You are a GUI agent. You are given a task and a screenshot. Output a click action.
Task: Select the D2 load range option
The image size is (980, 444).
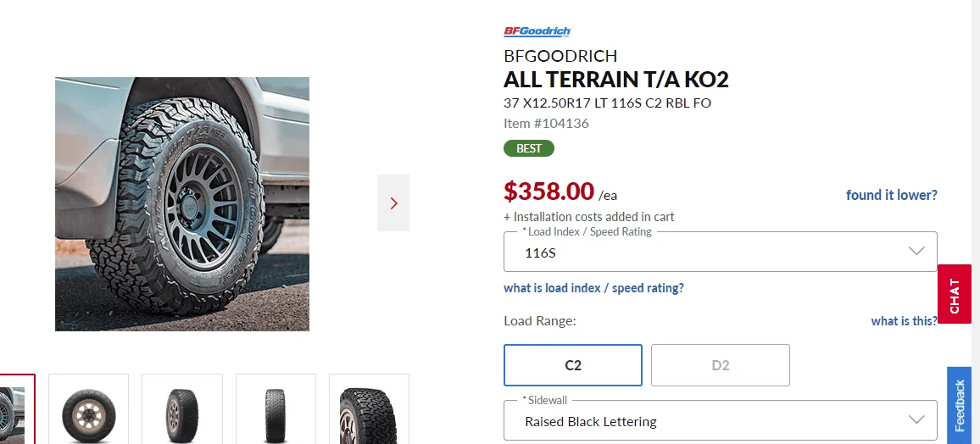coord(720,365)
